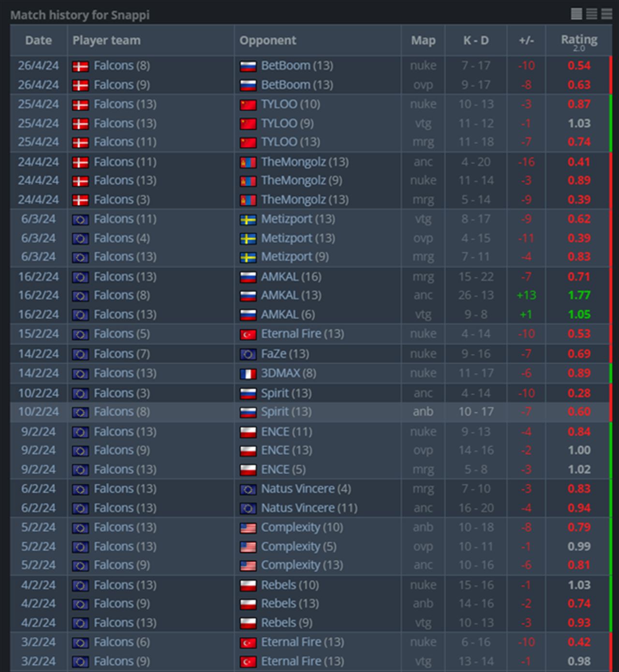Viewport: 619px width, 672px height.
Task: Sort by the K - D column header
Action: click(476, 40)
